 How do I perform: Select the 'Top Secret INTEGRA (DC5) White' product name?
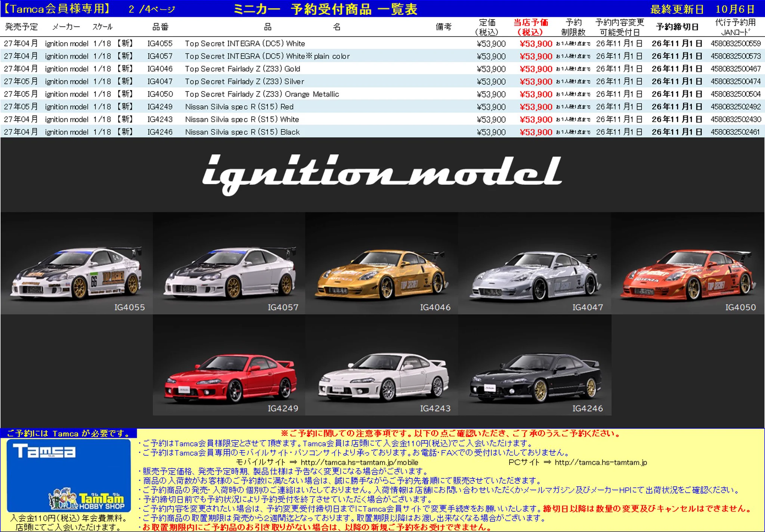(x=245, y=44)
